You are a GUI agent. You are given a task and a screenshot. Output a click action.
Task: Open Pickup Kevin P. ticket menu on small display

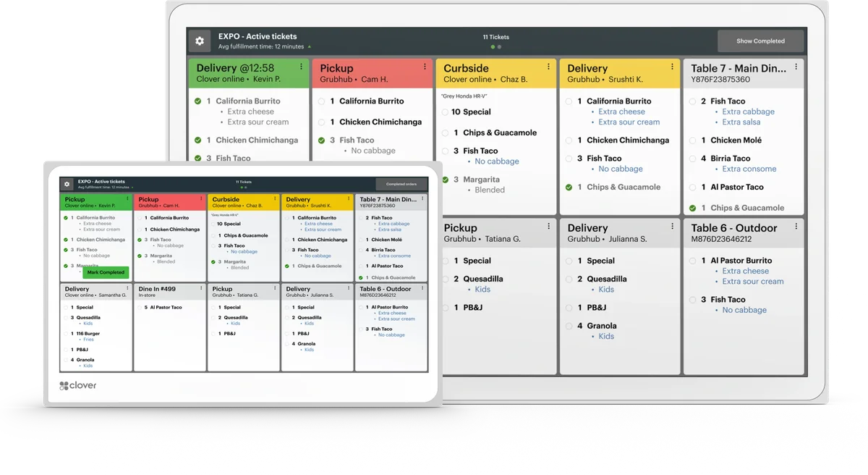coord(128,198)
